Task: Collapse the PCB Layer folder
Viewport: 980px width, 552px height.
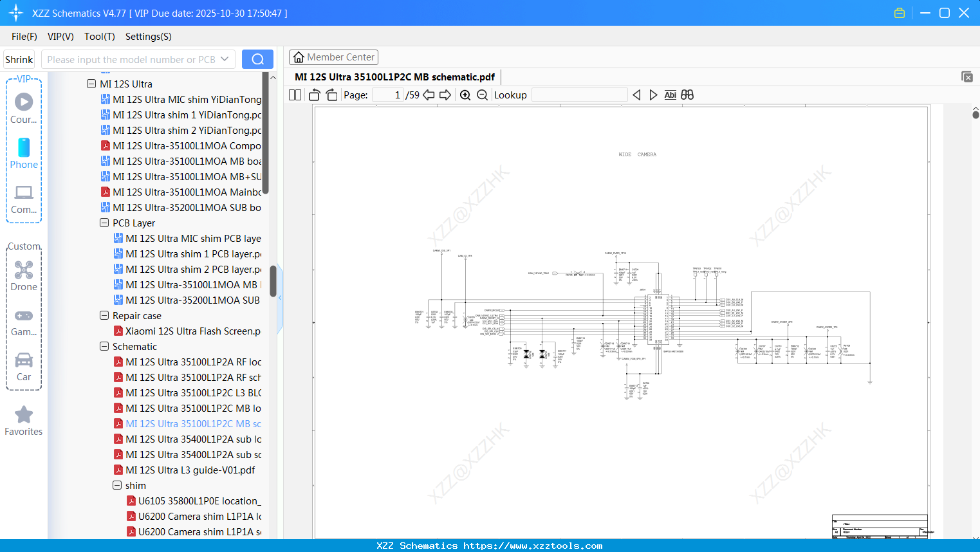Action: pyautogui.click(x=104, y=223)
